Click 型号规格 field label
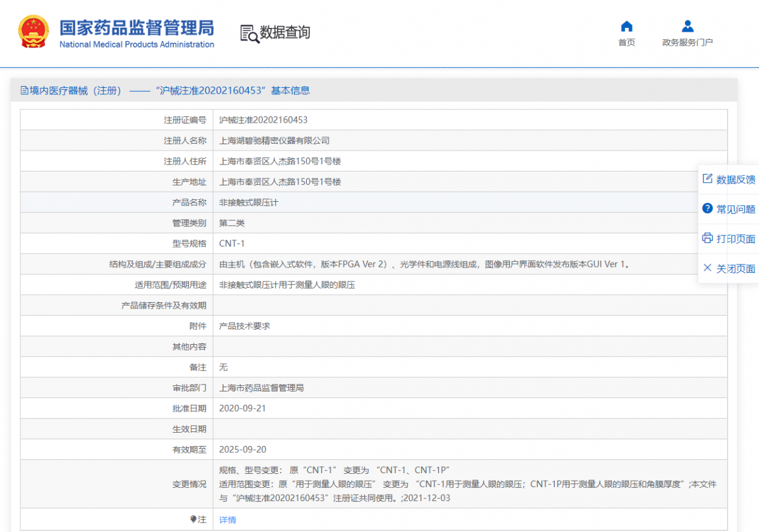The height and width of the screenshot is (532, 759). click(189, 244)
